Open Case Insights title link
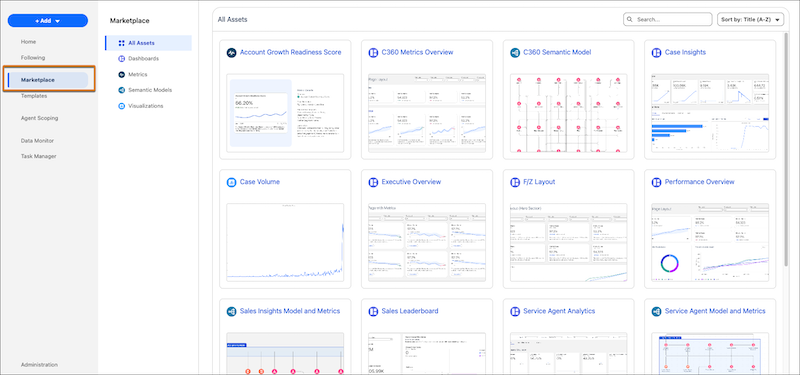Viewport: 800px width, 375px height. [685, 53]
